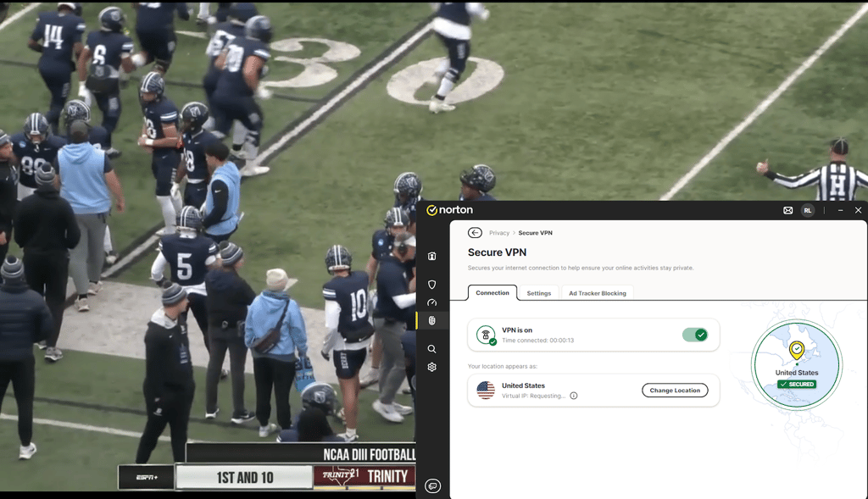Go back with the arrow button
This screenshot has width=868, height=499.
pyautogui.click(x=475, y=233)
